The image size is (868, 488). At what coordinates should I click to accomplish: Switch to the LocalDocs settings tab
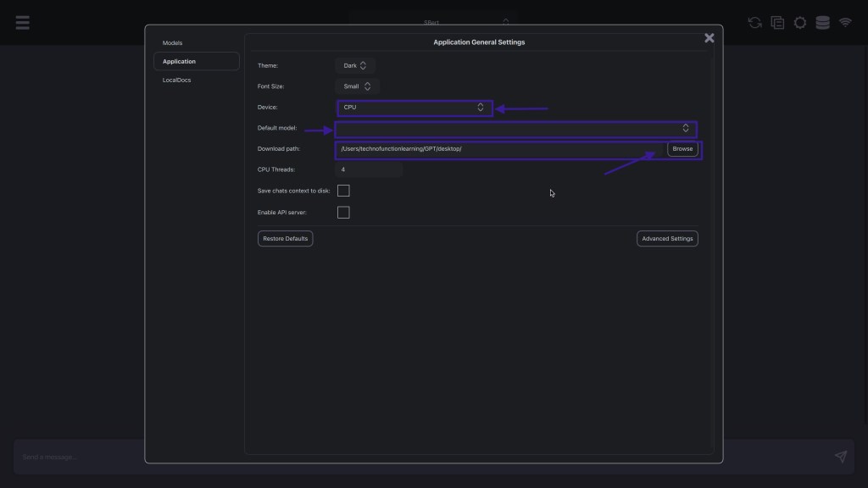177,80
